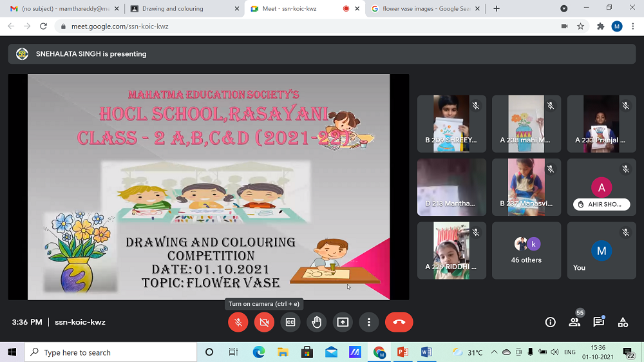Unmute the microphone in Meet
Viewport: 644px width, 362px height.
238,322
